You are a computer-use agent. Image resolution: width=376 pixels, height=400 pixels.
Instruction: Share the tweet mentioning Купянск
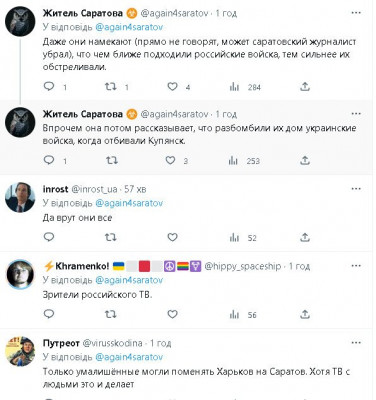click(305, 161)
